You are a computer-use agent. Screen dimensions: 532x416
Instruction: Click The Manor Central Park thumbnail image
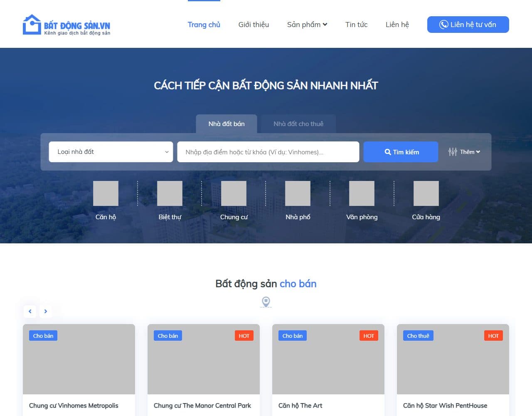click(x=204, y=359)
